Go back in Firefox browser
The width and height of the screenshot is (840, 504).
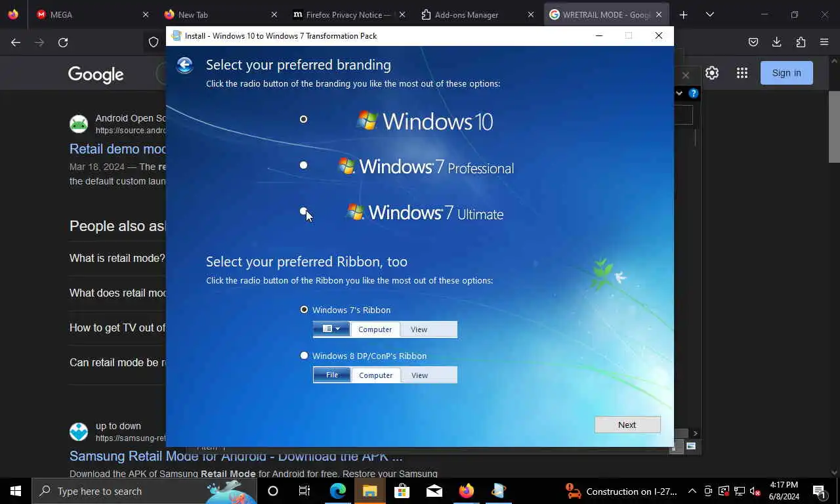click(16, 42)
